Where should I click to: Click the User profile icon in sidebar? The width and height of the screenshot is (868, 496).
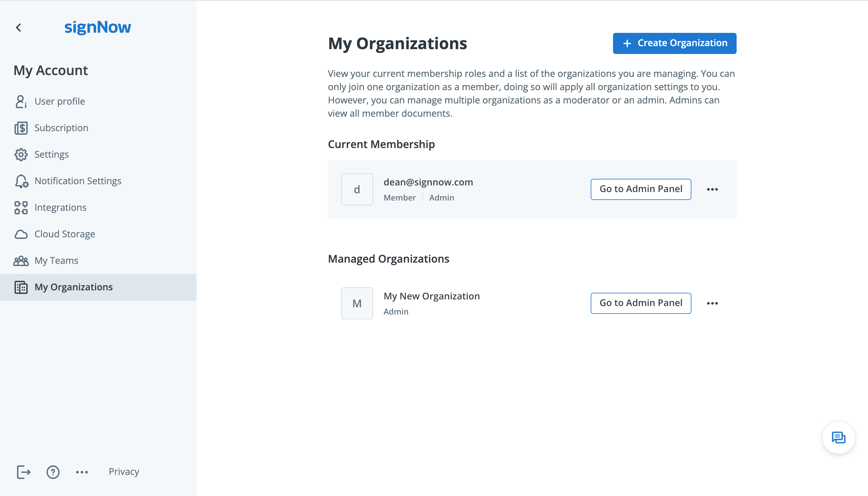pos(21,101)
